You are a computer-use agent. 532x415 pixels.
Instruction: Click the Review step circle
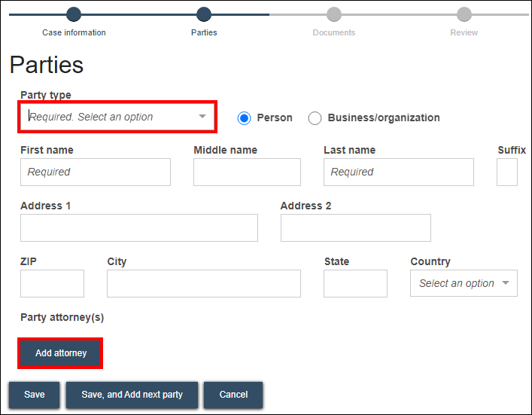464,14
